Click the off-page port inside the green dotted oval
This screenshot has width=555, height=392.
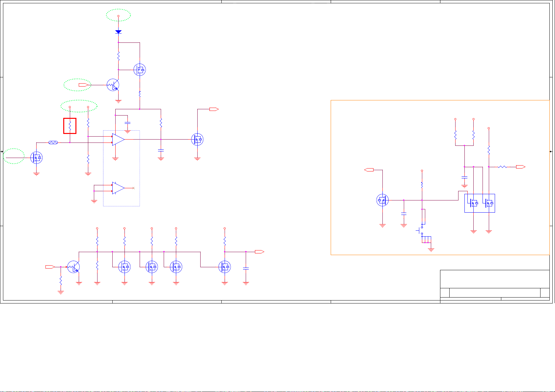coord(84,85)
